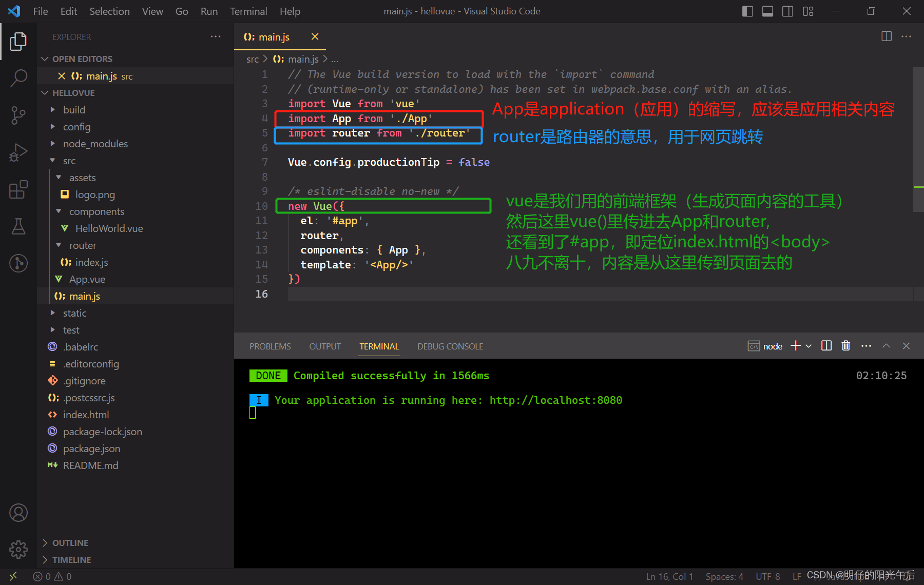Switch to the Problems tab

pyautogui.click(x=270, y=346)
